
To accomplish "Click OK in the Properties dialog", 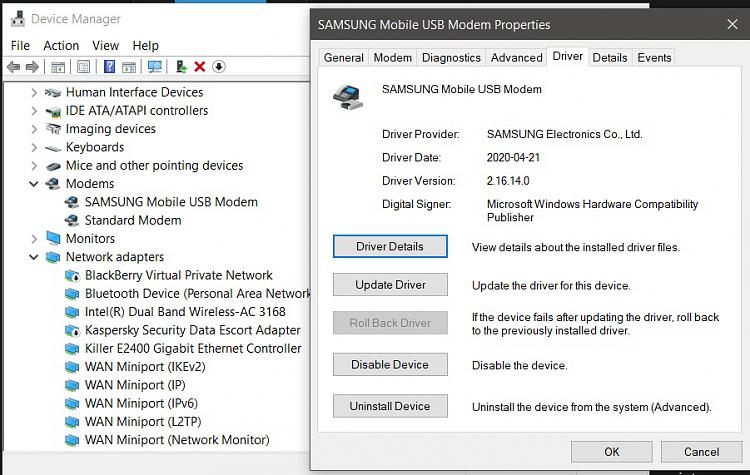I will point(612,452).
